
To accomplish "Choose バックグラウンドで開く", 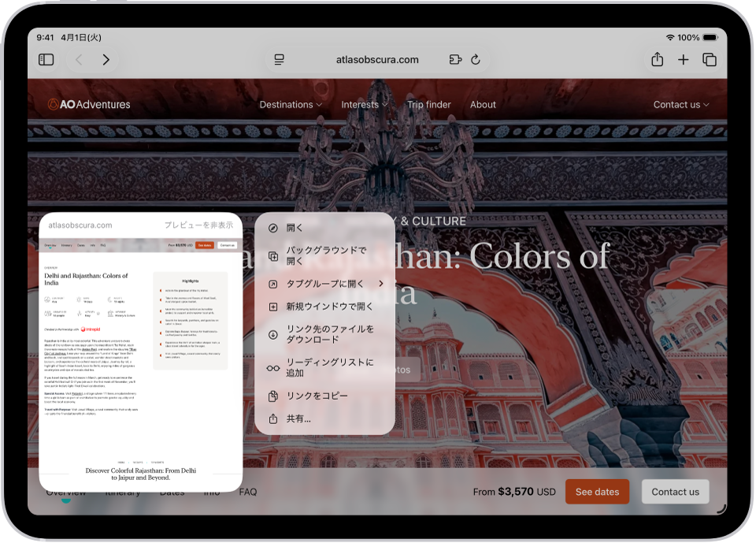I will coord(325,256).
